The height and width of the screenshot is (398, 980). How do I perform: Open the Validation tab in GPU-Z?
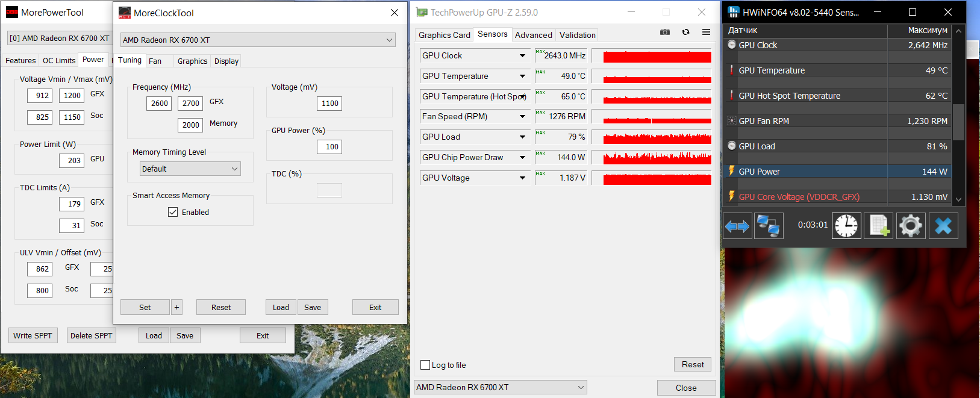[x=578, y=35]
